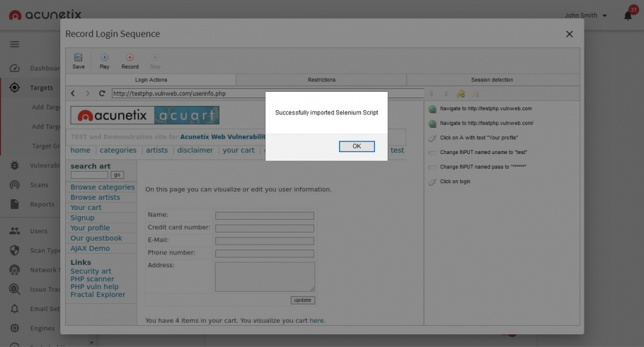Move selected action up with green arrow
644x347 pixels.
pyautogui.click(x=446, y=94)
